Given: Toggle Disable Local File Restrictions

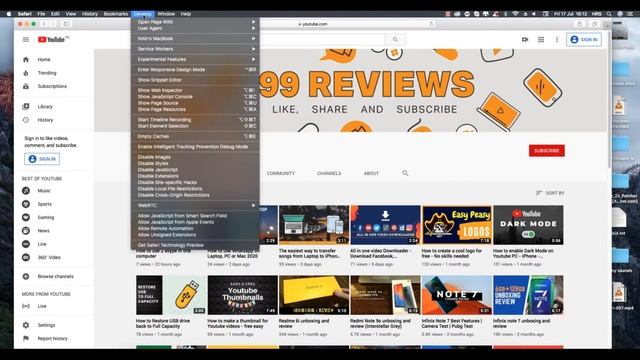Looking at the screenshot, I should [195, 189].
